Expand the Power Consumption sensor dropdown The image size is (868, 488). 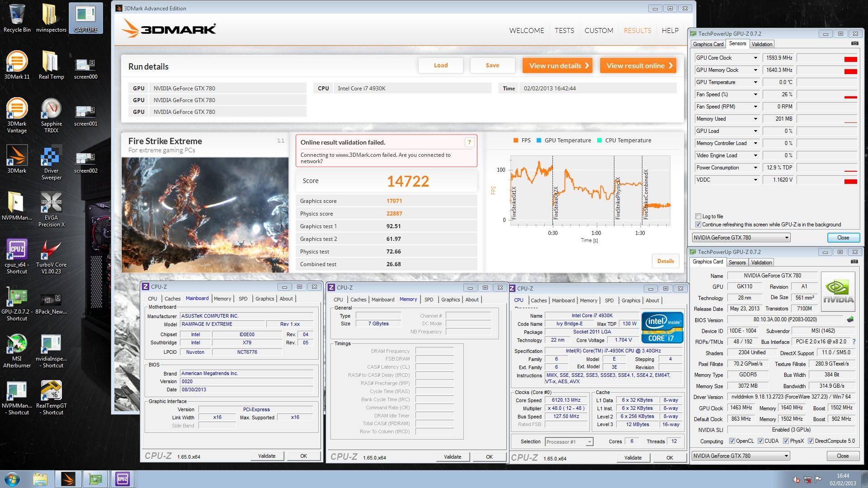click(755, 168)
